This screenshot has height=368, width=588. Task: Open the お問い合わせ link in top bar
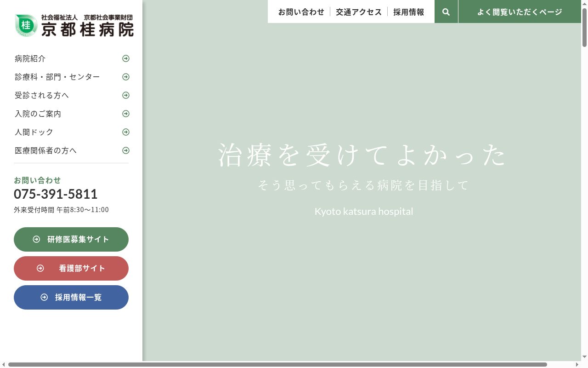pyautogui.click(x=301, y=12)
